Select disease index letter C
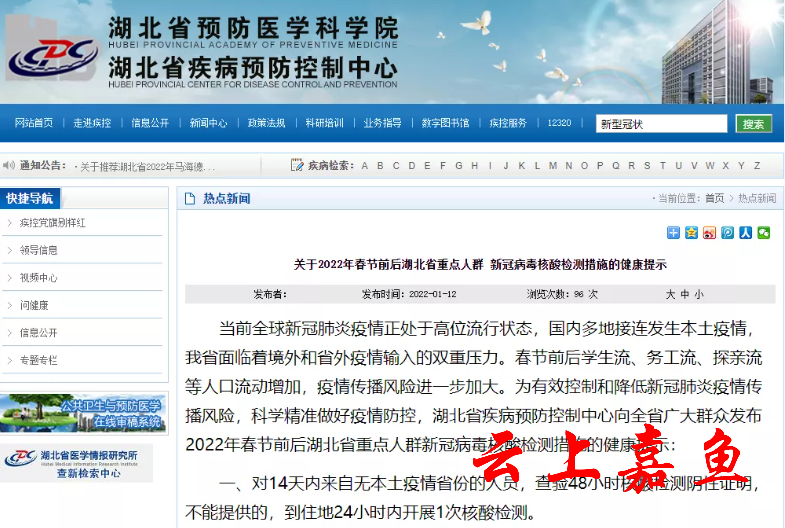This screenshot has height=528, width=785. (396, 166)
